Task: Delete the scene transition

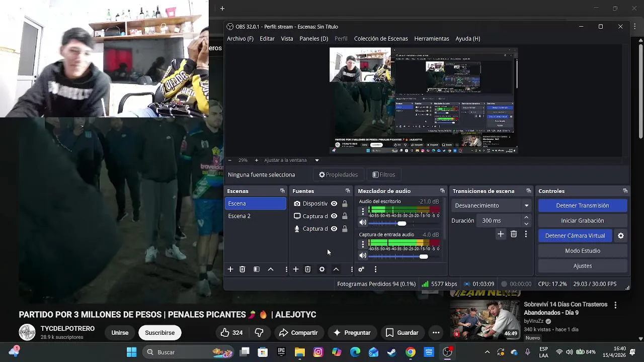Action: click(x=514, y=234)
